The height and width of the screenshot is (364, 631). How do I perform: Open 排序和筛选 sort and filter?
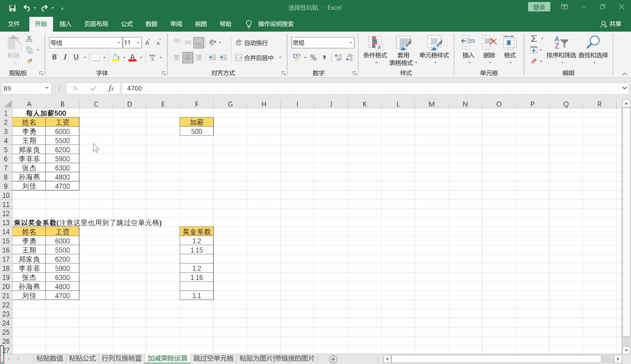point(561,50)
